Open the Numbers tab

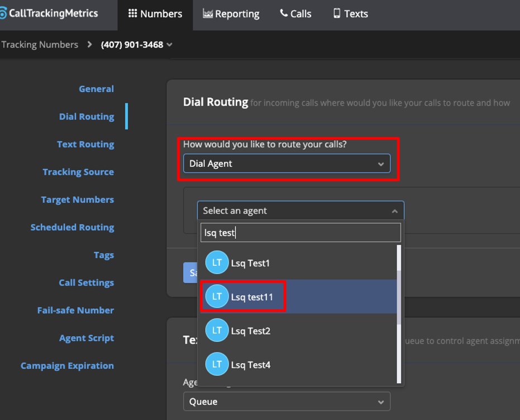click(x=155, y=14)
